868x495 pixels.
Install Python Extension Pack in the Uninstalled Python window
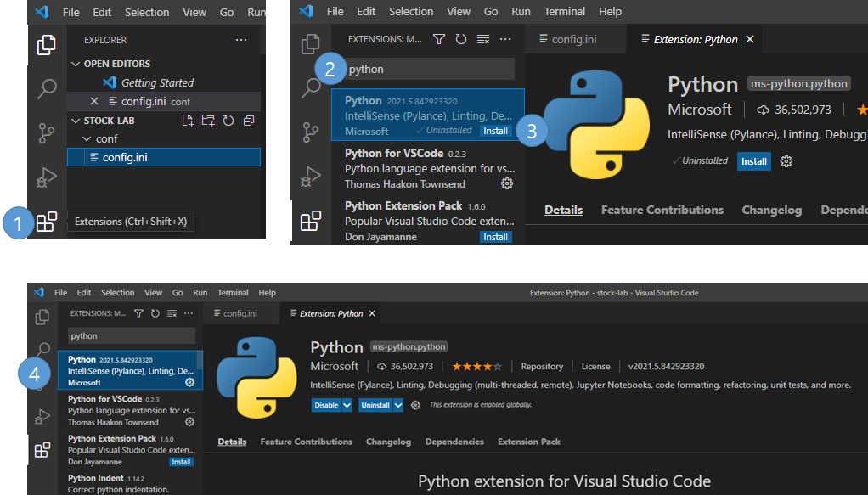tap(495, 237)
